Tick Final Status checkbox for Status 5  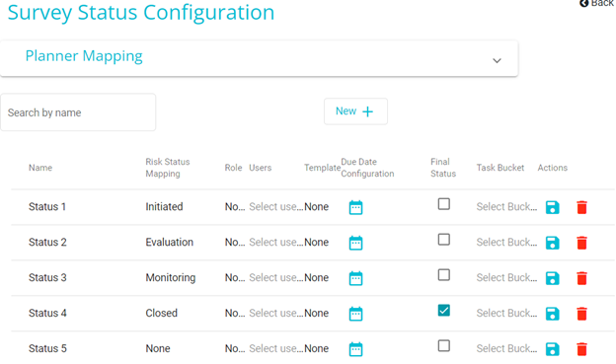tap(444, 345)
